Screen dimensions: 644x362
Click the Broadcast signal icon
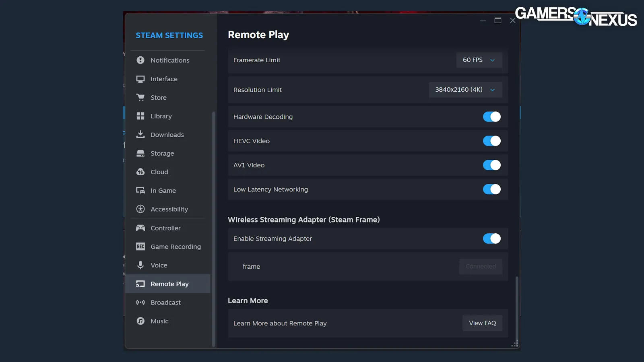(140, 302)
